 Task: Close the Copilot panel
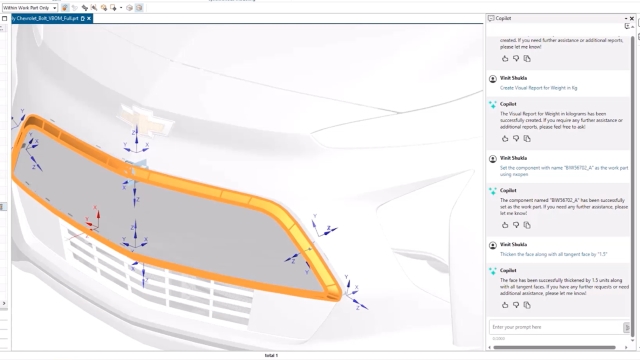632,18
